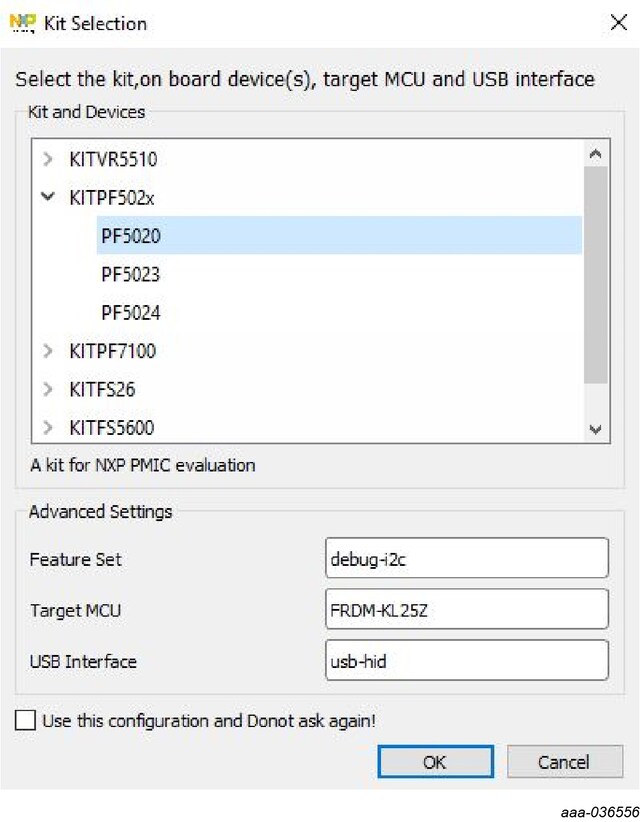Click the Feature Set debug-i2c field
Screen dimensions: 640x822
tap(467, 559)
